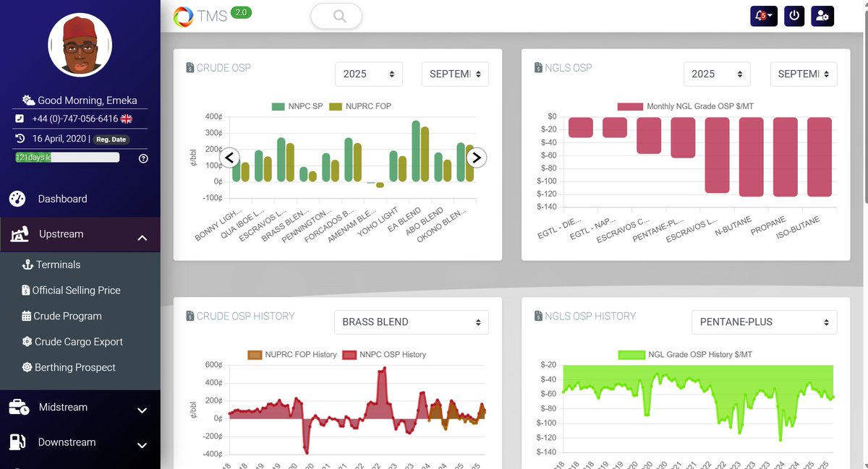Viewport: 868px width, 469px height.
Task: Click the EA Blend NNPC SP bar
Action: (416, 151)
